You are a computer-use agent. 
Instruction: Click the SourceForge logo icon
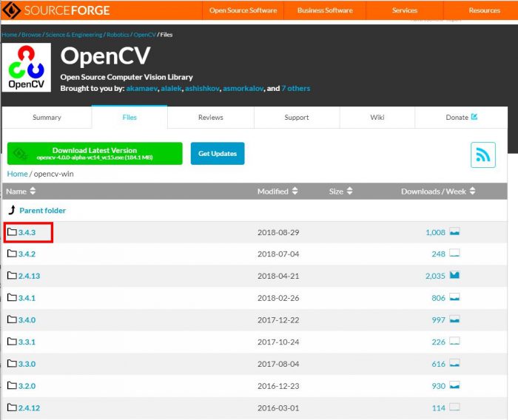pyautogui.click(x=12, y=10)
